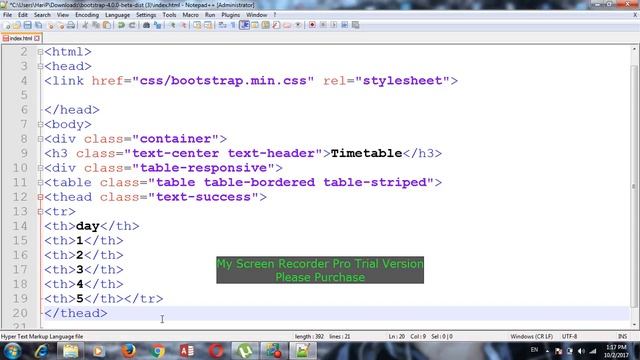Click the Save recorded macro icon

356,25
